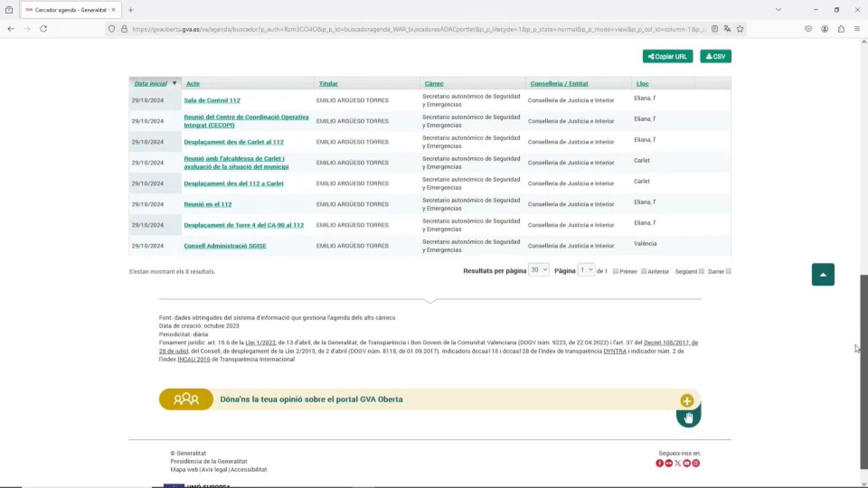Open the Instagram social icon
This screenshot has width=868, height=488.
pyautogui.click(x=696, y=463)
